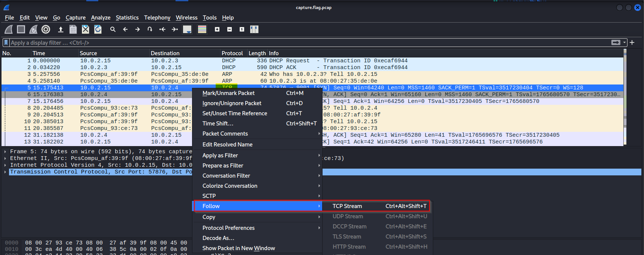Reload this capture file
The width and height of the screenshot is (644, 255).
coord(98,29)
